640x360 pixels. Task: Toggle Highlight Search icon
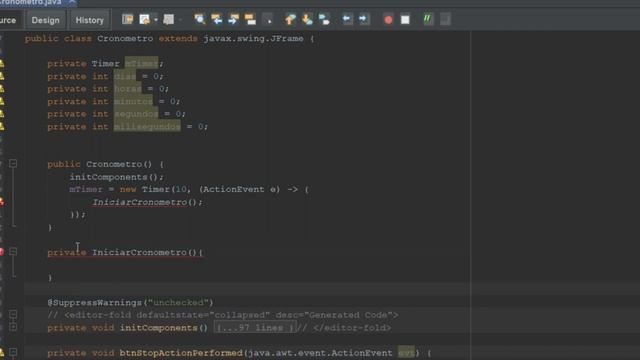[250, 19]
